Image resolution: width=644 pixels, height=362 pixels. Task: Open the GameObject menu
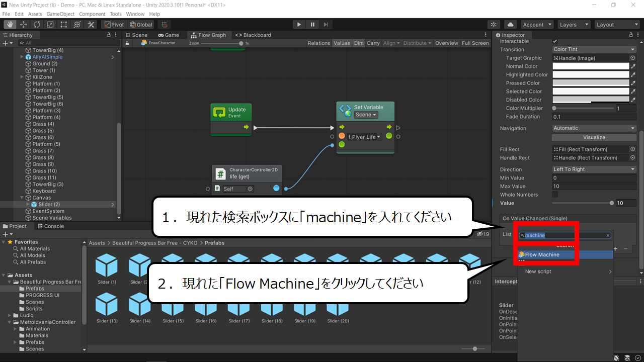coord(60,14)
